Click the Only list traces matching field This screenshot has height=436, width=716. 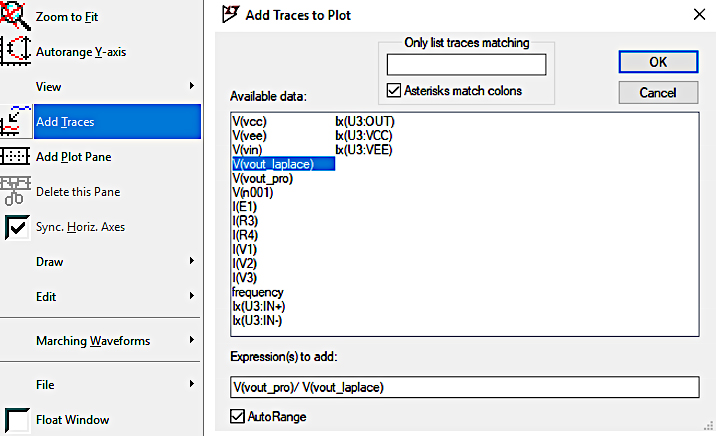coord(466,64)
